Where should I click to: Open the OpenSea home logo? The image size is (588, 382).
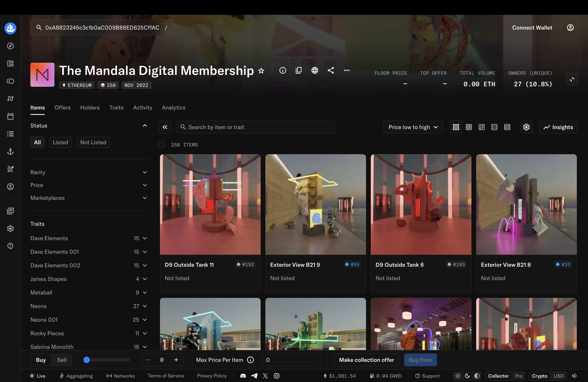click(10, 28)
